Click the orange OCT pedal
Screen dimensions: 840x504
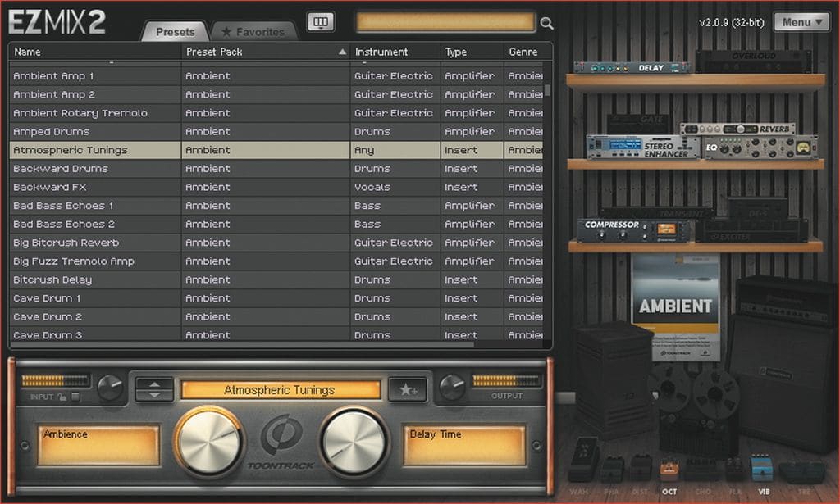[669, 471]
